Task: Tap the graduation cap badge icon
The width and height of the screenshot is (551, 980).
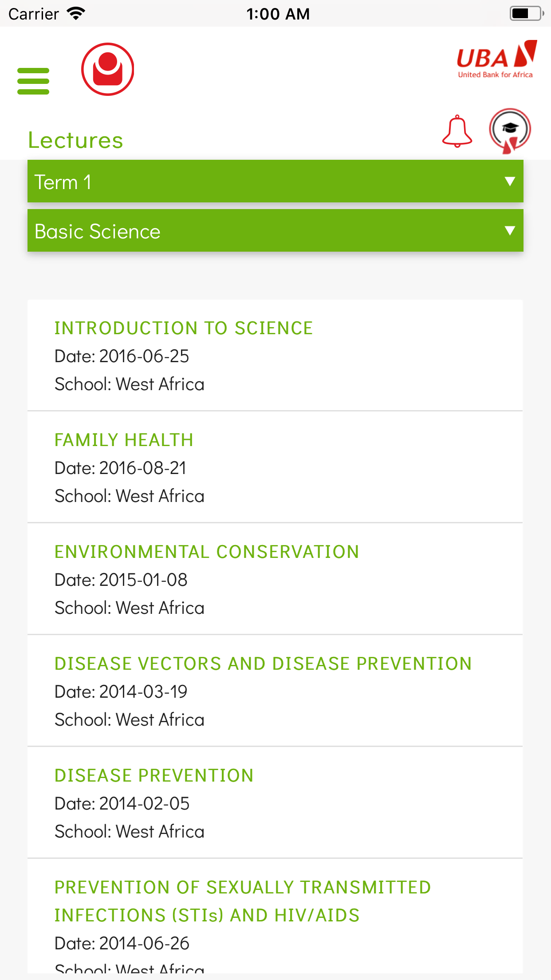Action: point(510,130)
